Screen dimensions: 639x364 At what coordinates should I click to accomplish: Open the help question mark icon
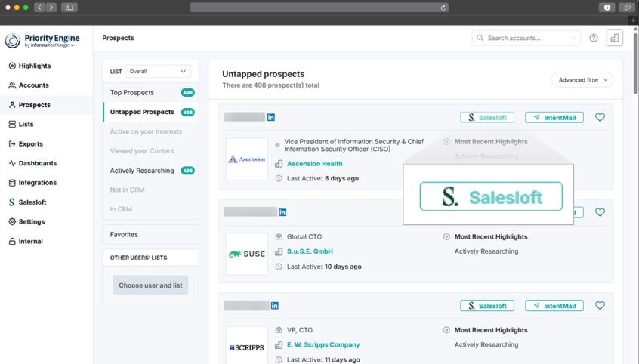pyautogui.click(x=594, y=38)
